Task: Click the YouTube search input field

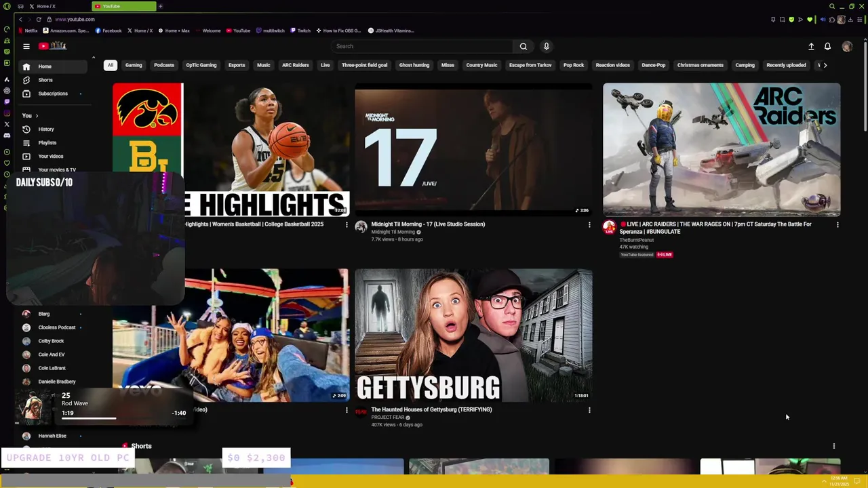Action: pos(422,46)
